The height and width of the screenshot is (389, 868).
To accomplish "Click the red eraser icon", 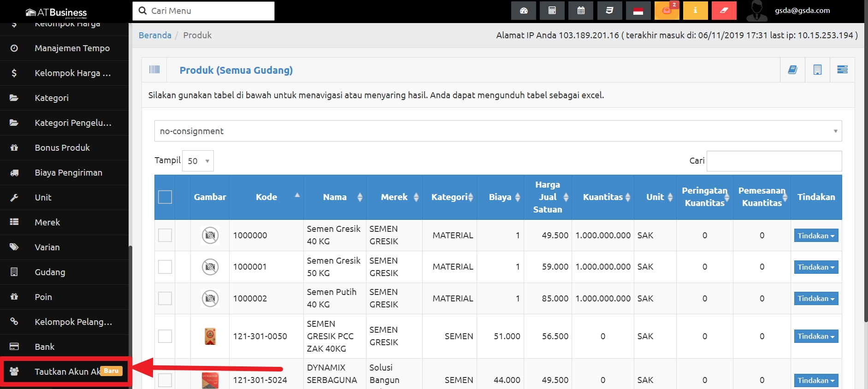I will 724,11.
